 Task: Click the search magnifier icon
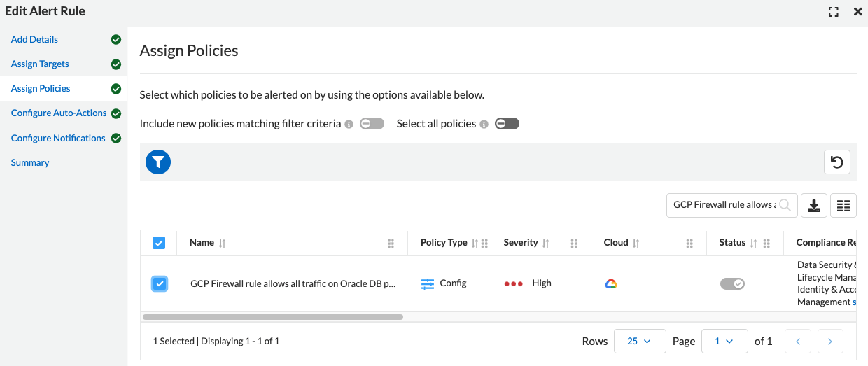click(x=785, y=205)
